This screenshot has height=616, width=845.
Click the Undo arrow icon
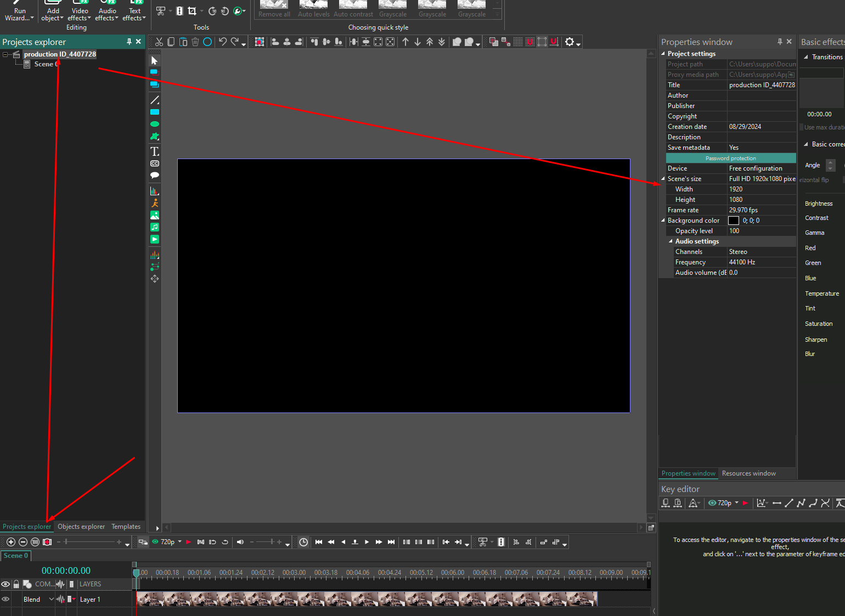pos(223,42)
